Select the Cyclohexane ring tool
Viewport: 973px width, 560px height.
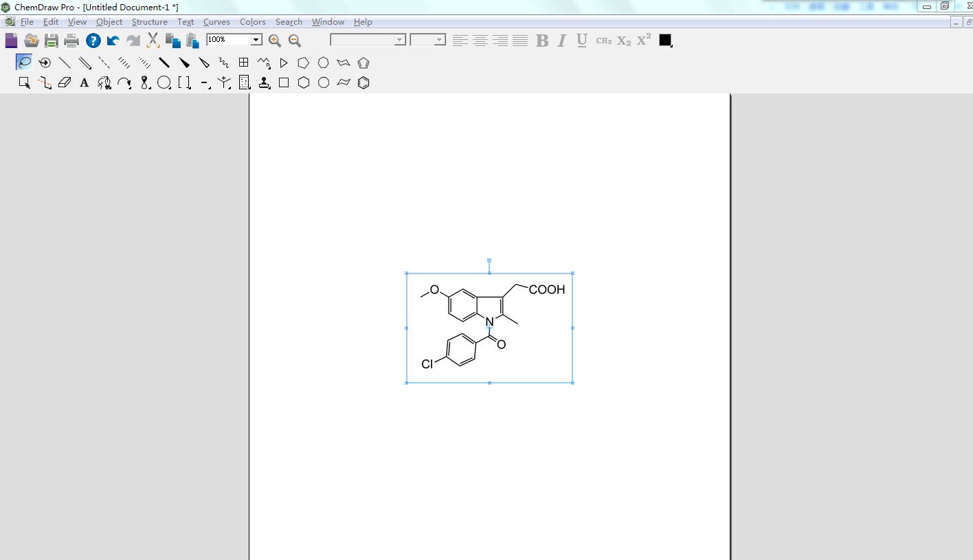[304, 82]
